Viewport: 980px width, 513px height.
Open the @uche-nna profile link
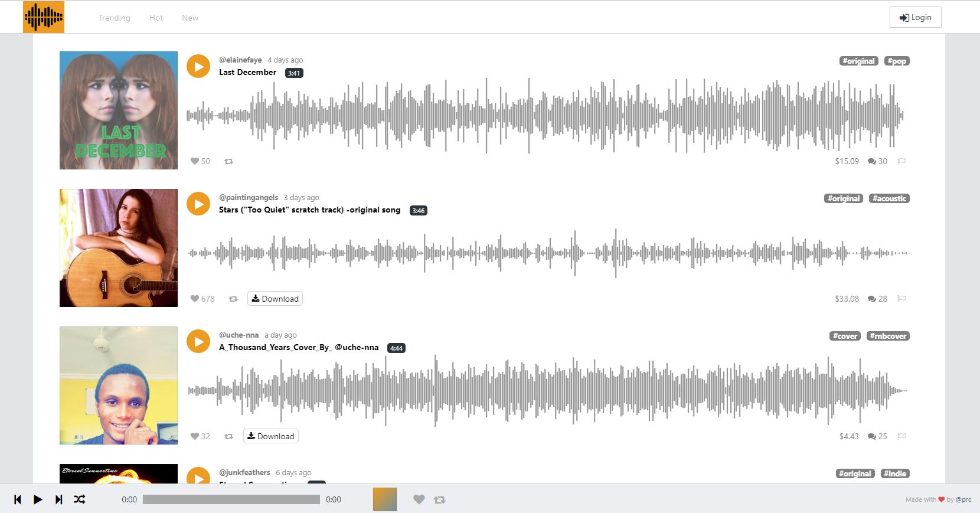point(239,335)
